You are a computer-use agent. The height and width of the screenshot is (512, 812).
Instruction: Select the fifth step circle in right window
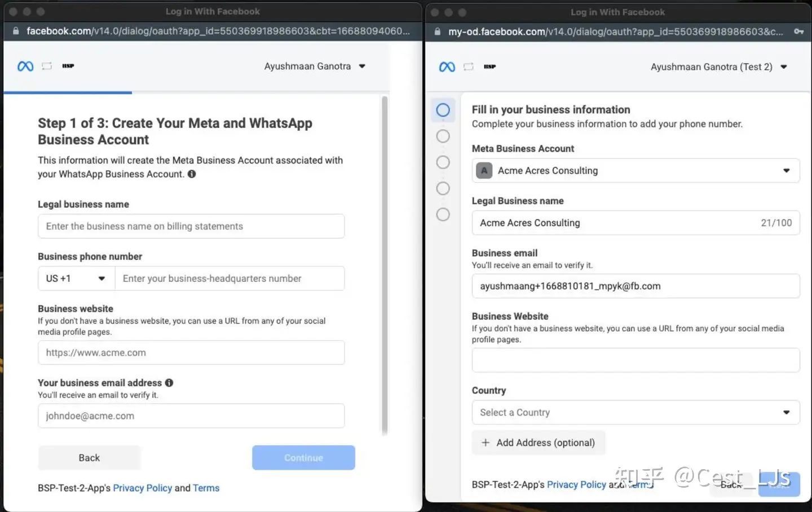click(443, 214)
